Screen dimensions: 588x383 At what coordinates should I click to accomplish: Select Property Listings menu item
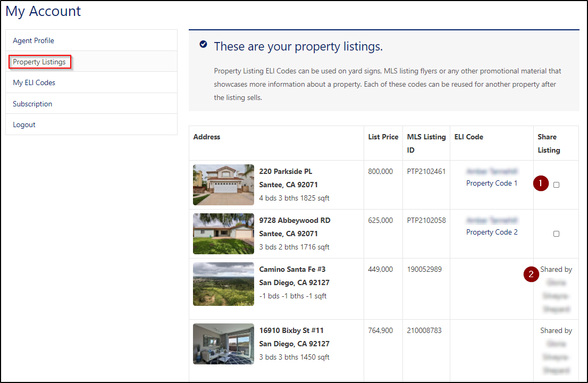(x=39, y=62)
